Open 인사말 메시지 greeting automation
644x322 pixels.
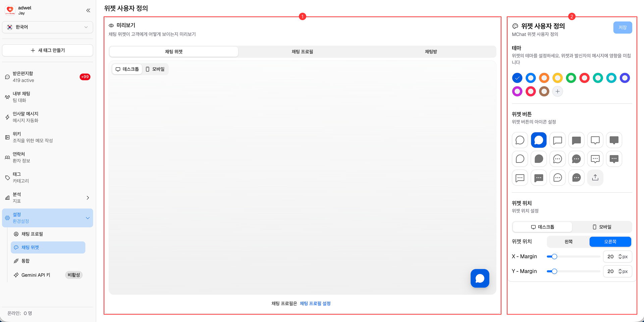[47, 117]
